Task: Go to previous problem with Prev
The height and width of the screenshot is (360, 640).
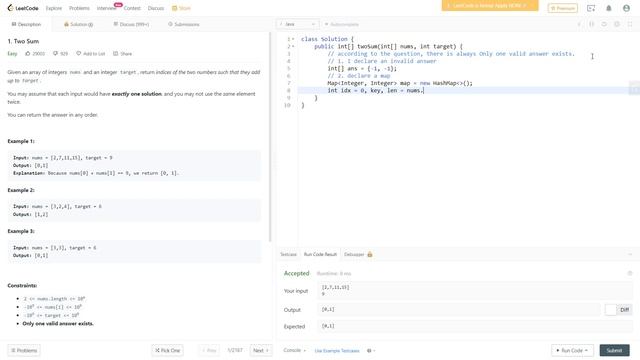Action: [209, 351]
